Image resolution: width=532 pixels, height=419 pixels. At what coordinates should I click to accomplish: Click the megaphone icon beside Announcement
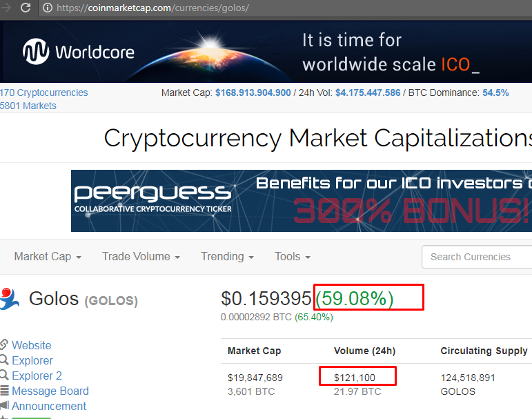4,405
